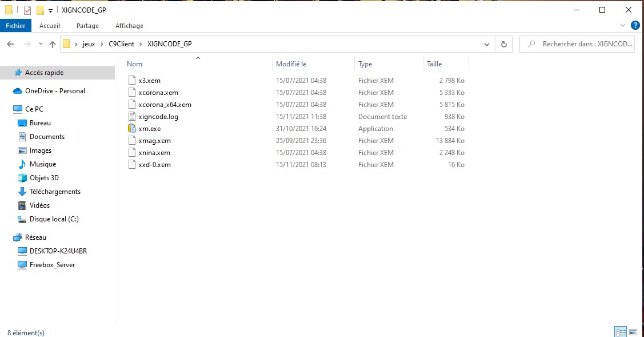Click the x3.xem blank file icon
The height and width of the screenshot is (337, 644).
(132, 80)
